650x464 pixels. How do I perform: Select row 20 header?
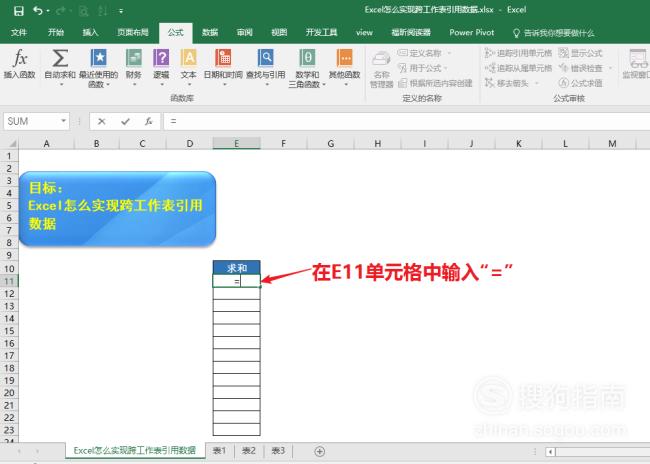click(9, 393)
